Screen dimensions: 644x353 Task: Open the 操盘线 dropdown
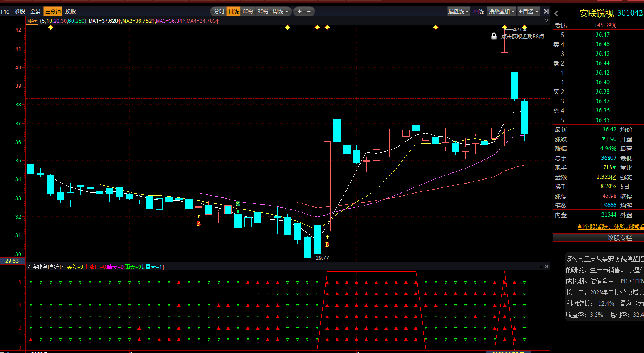click(458, 12)
